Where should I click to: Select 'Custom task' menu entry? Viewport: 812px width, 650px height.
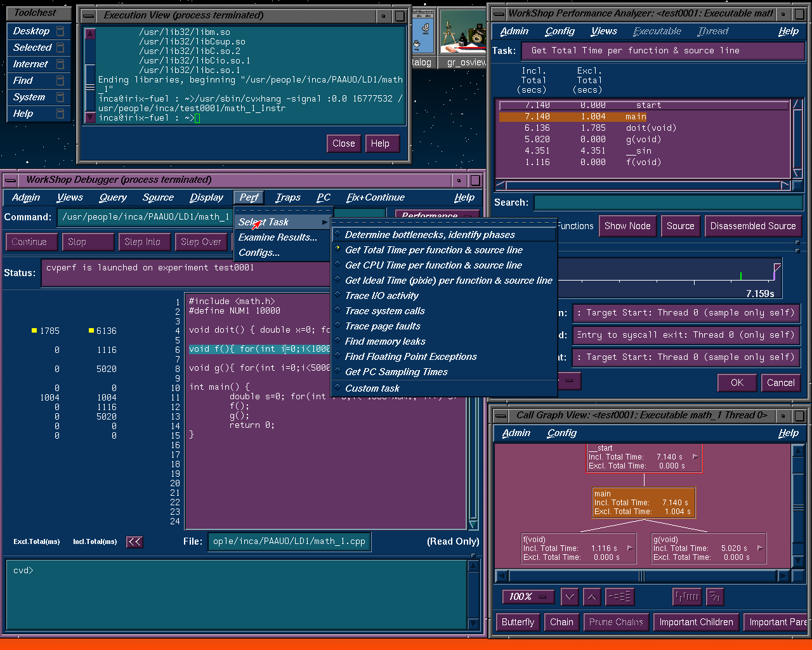tap(444, 388)
